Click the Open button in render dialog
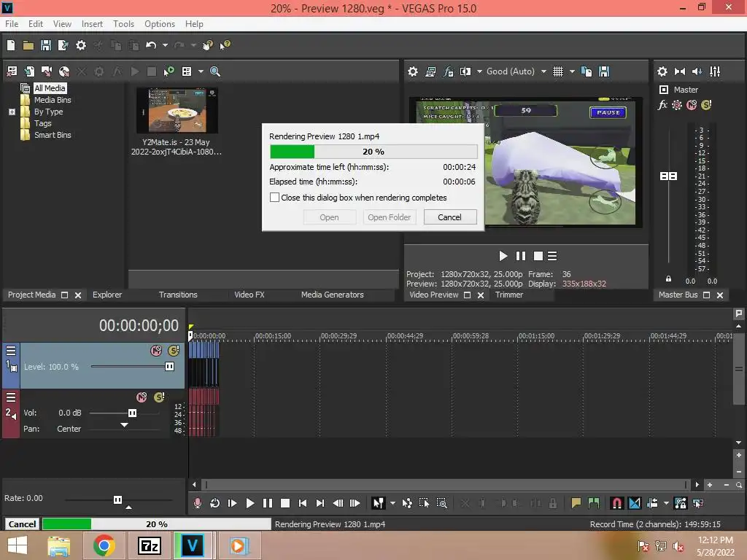This screenshot has width=747, height=560. 329,217
